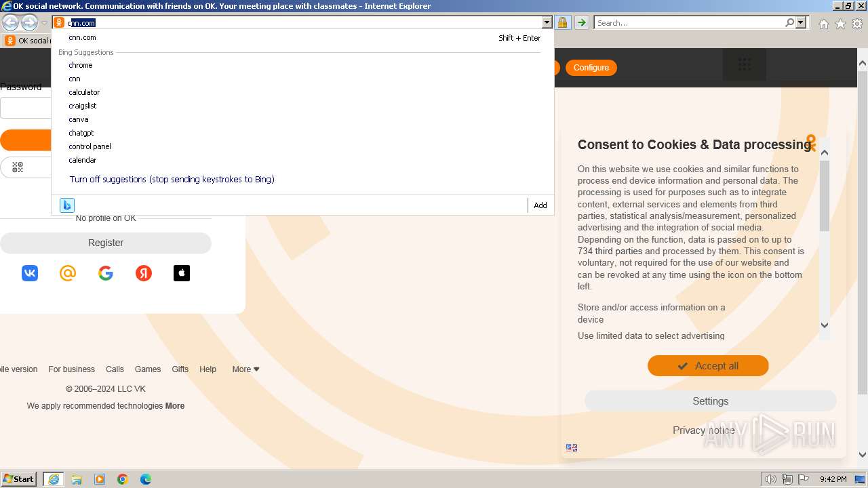The height and width of the screenshot is (488, 868).
Task: Click consent text scroll down chevron
Action: pos(825,325)
